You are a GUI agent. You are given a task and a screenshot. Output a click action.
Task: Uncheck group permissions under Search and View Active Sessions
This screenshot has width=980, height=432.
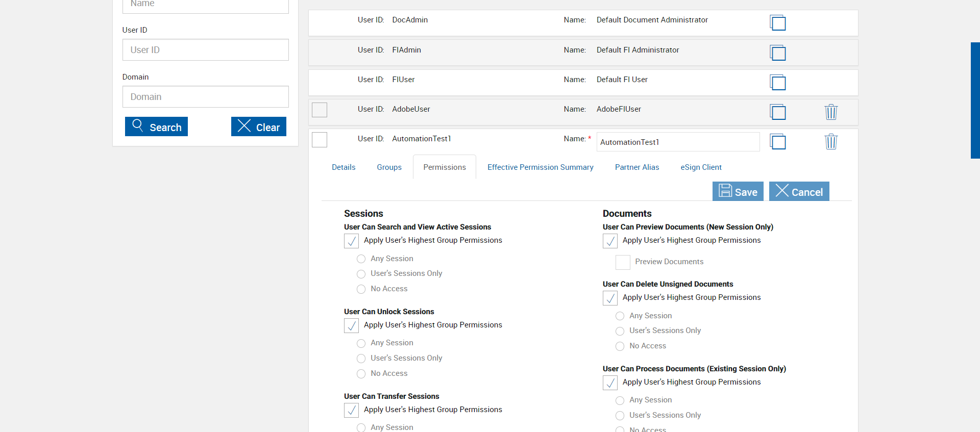point(352,241)
